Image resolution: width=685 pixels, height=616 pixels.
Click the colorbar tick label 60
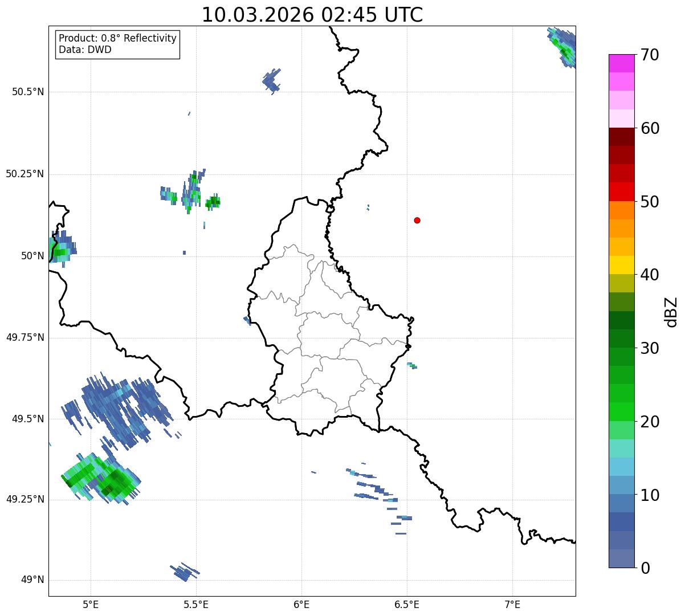pos(650,128)
